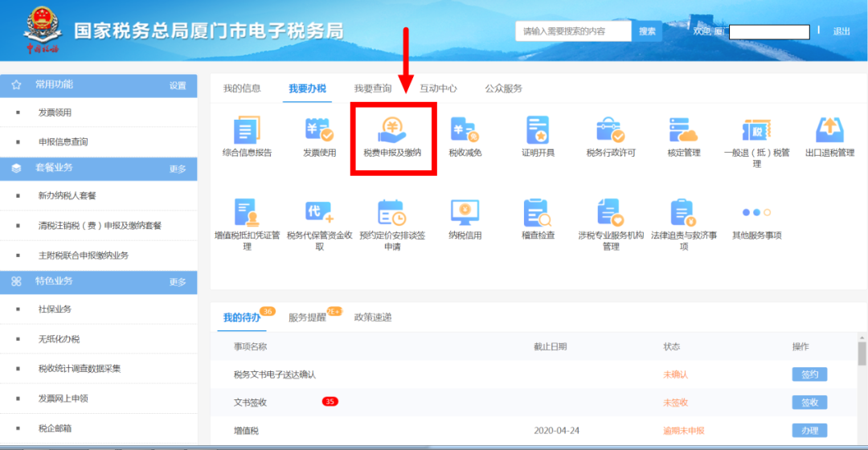Image resolution: width=868 pixels, height=450 pixels.
Task: Click the 未确认 status text
Action: pyautogui.click(x=675, y=374)
